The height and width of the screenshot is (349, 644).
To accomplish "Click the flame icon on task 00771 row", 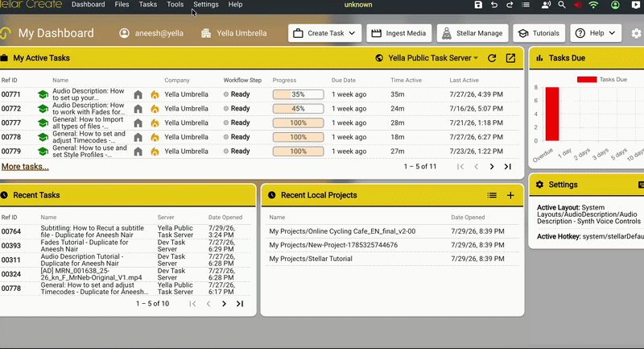I will [x=155, y=94].
